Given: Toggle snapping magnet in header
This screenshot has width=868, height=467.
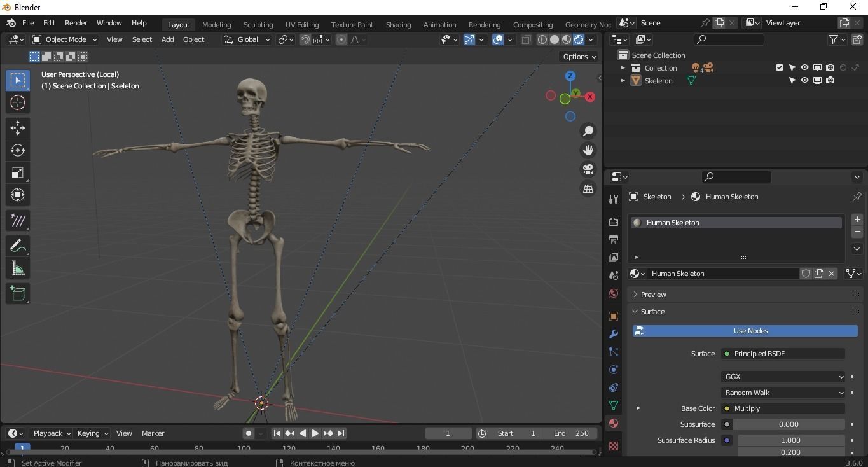Looking at the screenshot, I should pyautogui.click(x=305, y=39).
